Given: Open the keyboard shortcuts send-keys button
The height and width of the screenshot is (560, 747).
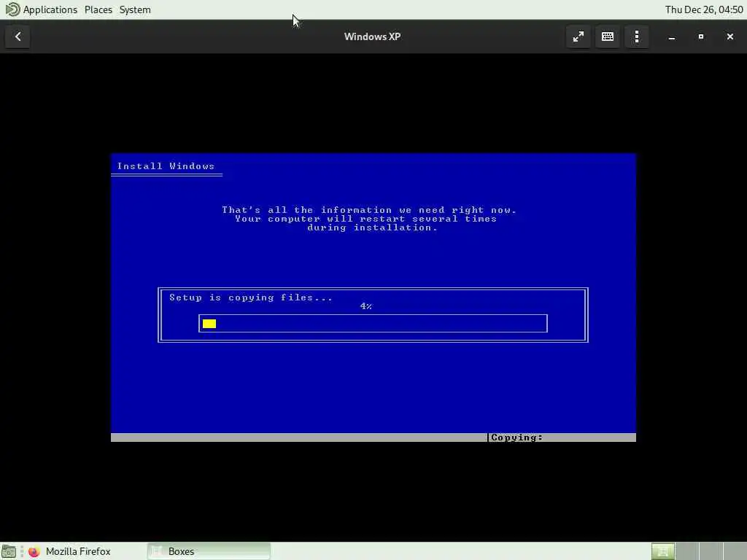Looking at the screenshot, I should point(608,36).
